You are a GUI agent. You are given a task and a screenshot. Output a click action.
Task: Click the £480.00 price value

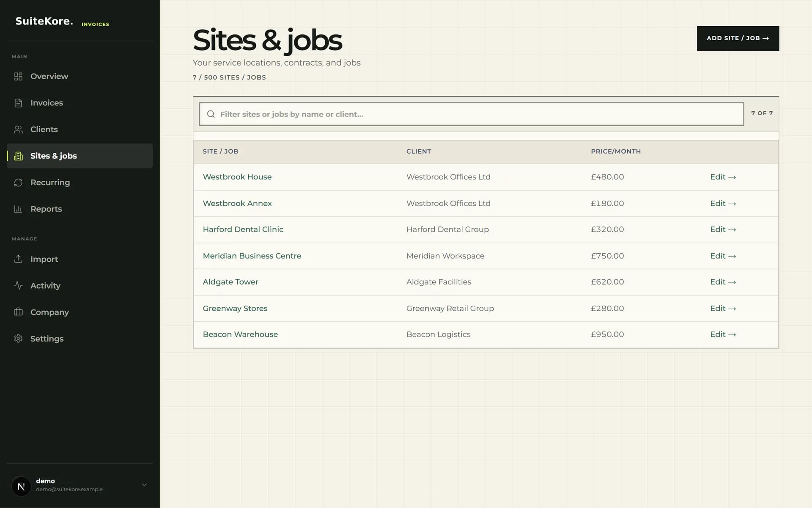(x=607, y=177)
